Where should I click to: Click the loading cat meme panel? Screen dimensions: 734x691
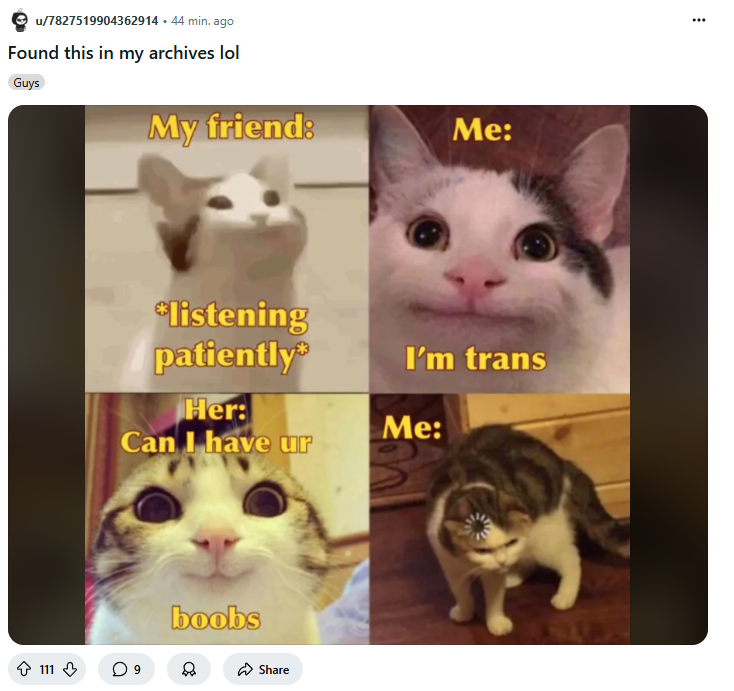tap(499, 519)
